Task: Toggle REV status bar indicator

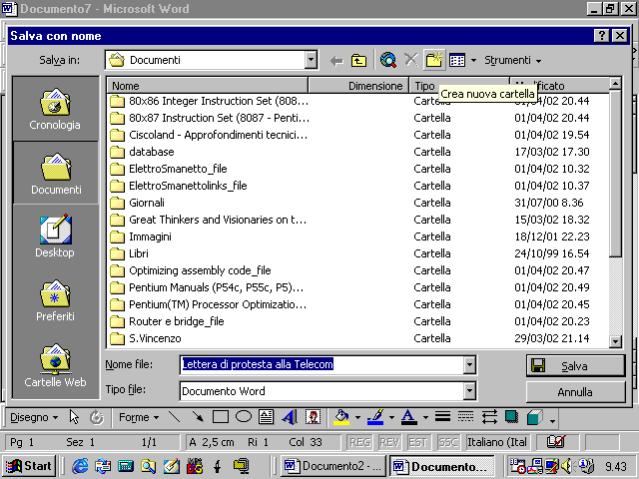Action: coord(389,442)
